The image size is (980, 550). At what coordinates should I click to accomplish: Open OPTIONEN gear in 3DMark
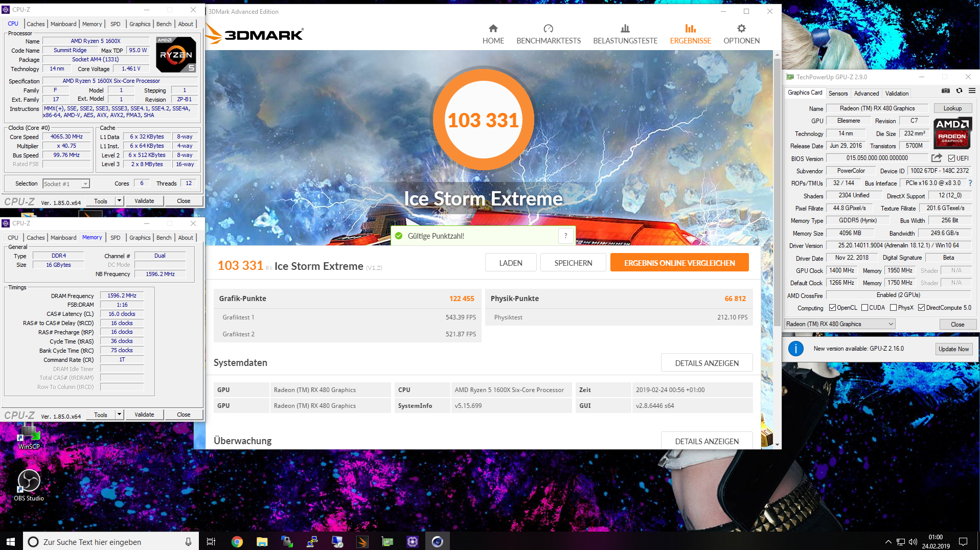(741, 34)
